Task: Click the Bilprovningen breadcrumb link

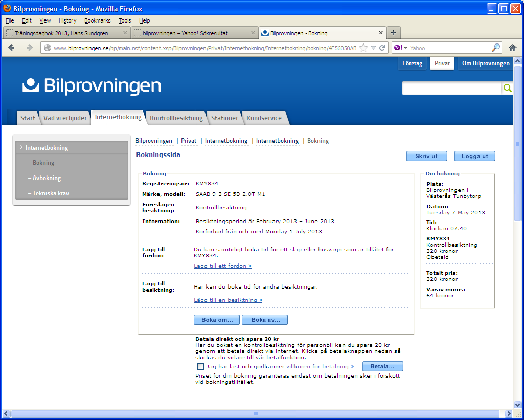Action: (154, 141)
